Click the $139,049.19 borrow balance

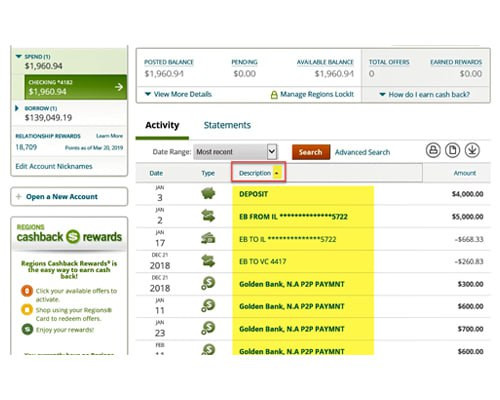[48, 117]
